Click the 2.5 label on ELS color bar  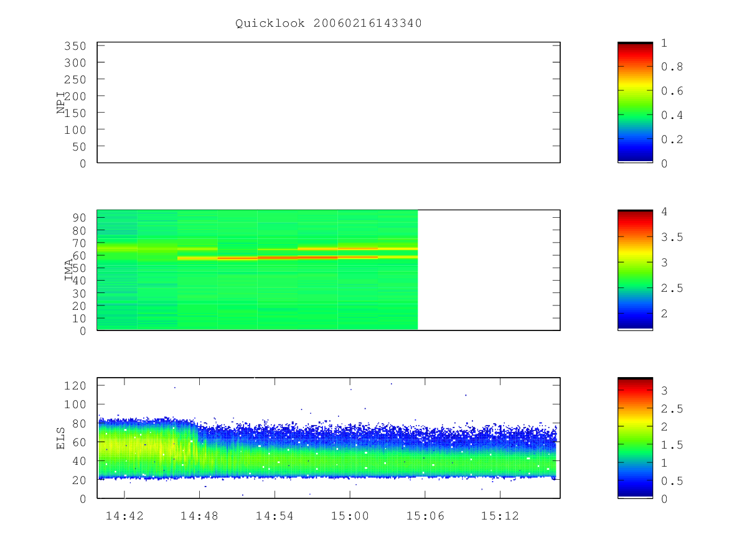pos(671,409)
